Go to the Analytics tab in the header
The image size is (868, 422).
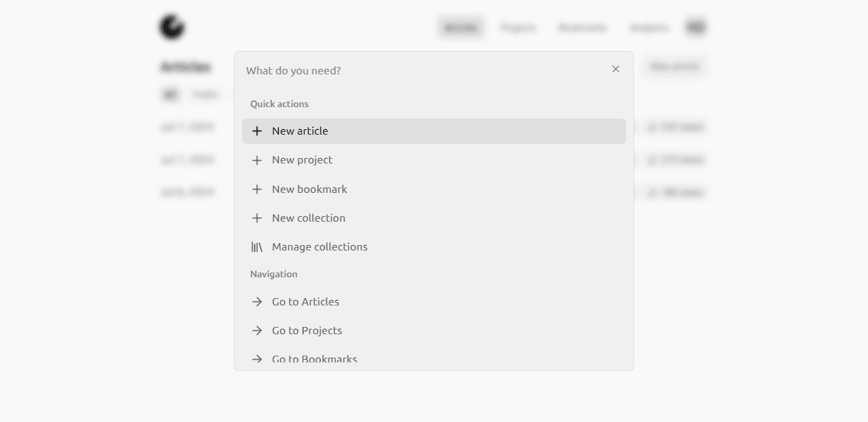click(x=649, y=27)
